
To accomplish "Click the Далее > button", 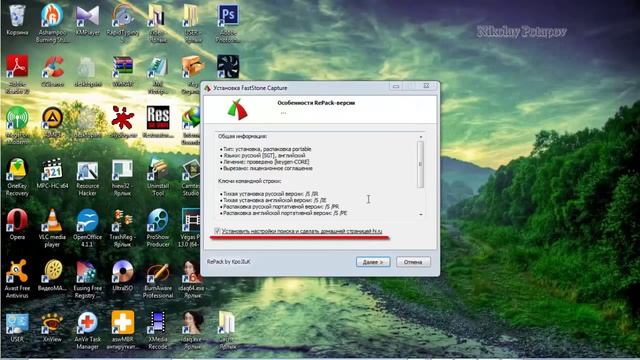I will (x=373, y=262).
